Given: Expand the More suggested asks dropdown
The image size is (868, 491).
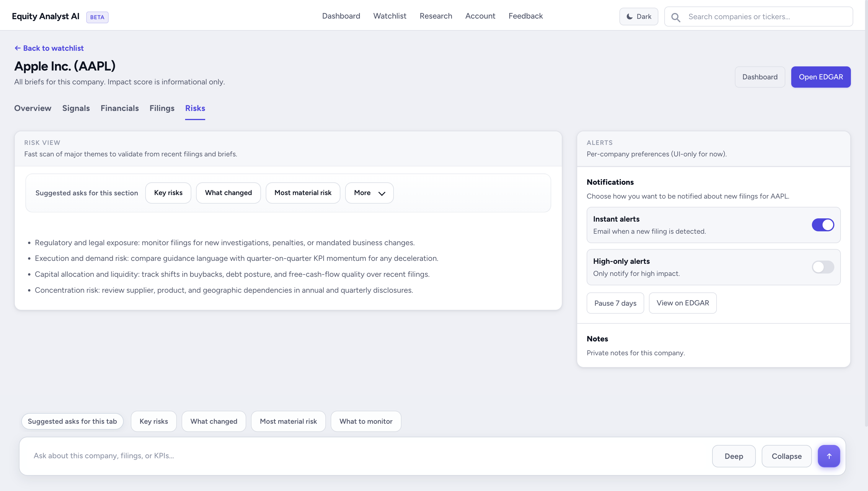Looking at the screenshot, I should click(369, 193).
